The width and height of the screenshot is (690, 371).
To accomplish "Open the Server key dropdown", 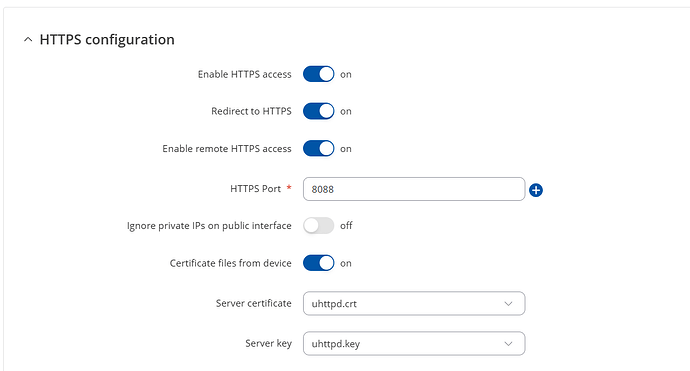I will 414,343.
